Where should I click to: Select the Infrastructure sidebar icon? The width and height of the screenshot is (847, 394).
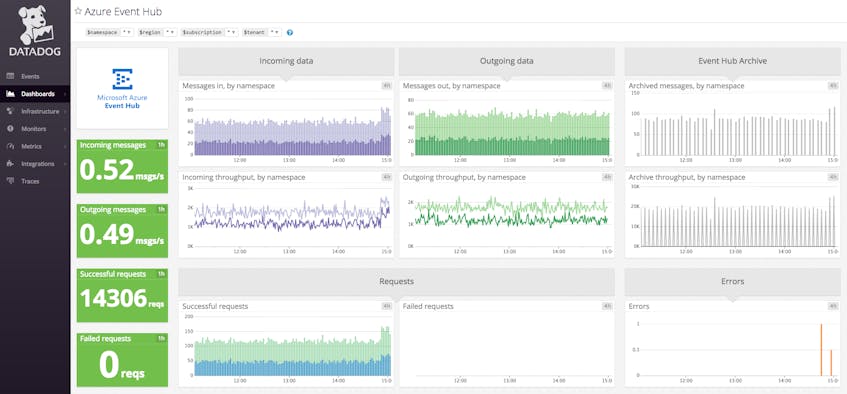[x=10, y=111]
